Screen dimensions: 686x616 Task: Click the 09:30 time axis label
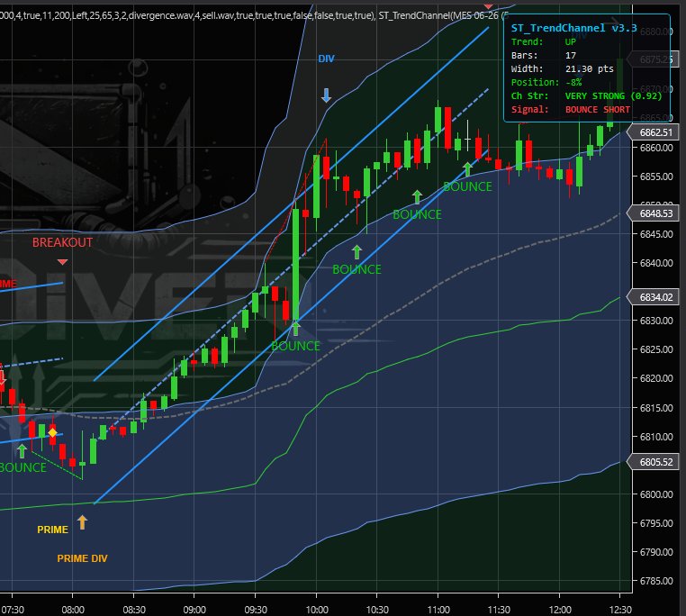(x=256, y=610)
